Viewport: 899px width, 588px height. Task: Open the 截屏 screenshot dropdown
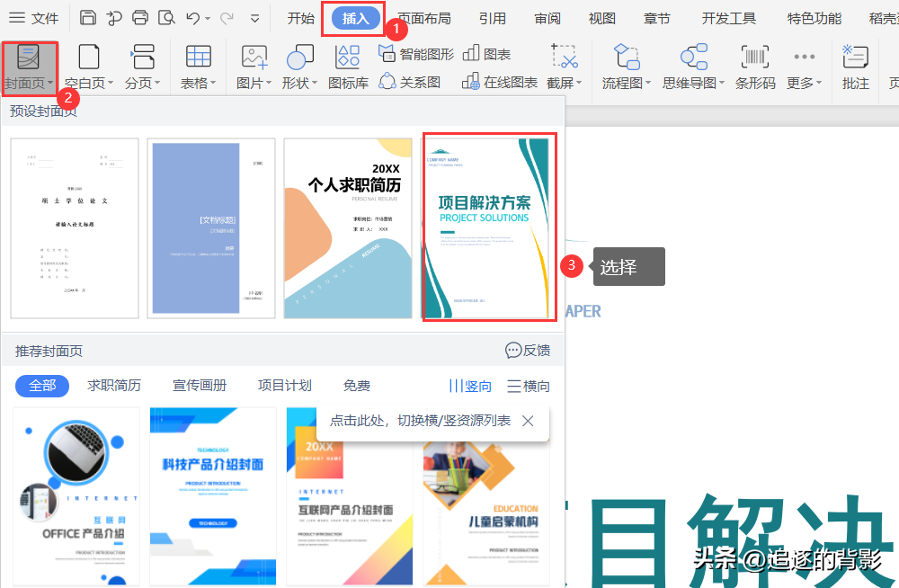pos(565,68)
